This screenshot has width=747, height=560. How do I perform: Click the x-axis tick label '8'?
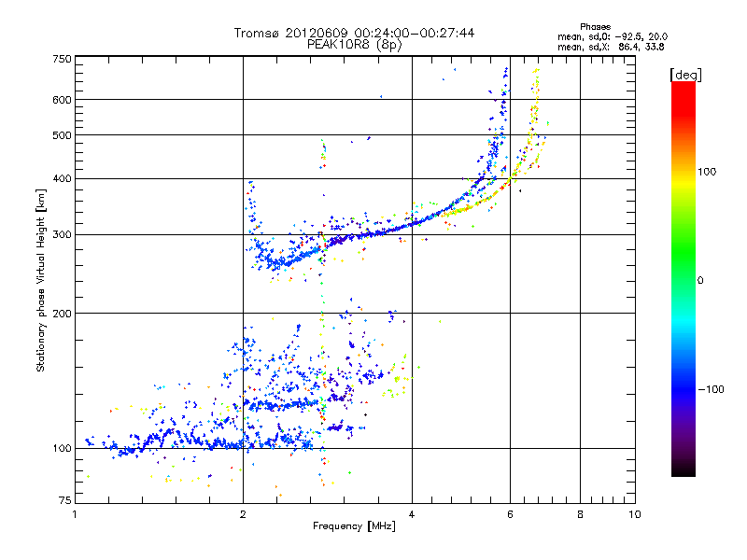[x=580, y=514]
